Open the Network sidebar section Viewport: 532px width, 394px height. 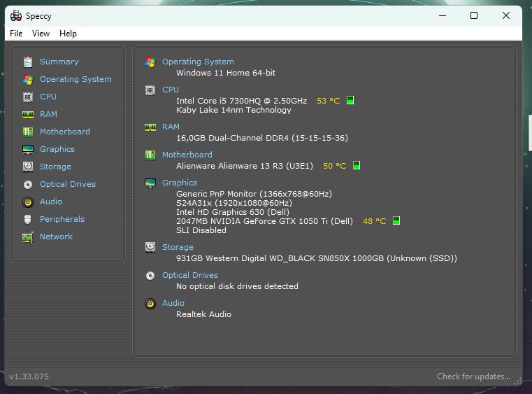[x=57, y=237]
